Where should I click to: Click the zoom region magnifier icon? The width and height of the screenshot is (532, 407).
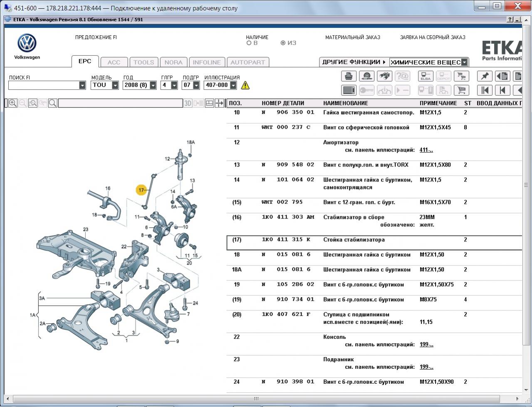click(x=33, y=103)
